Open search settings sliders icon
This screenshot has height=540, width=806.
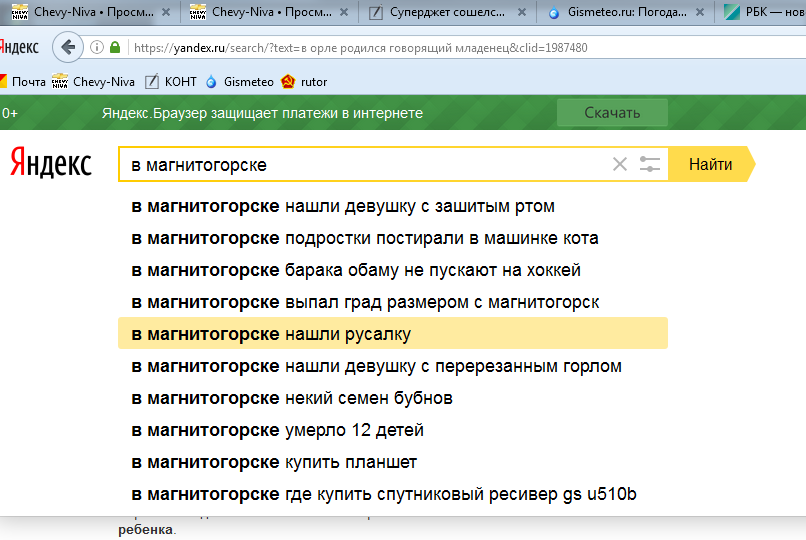click(x=650, y=165)
